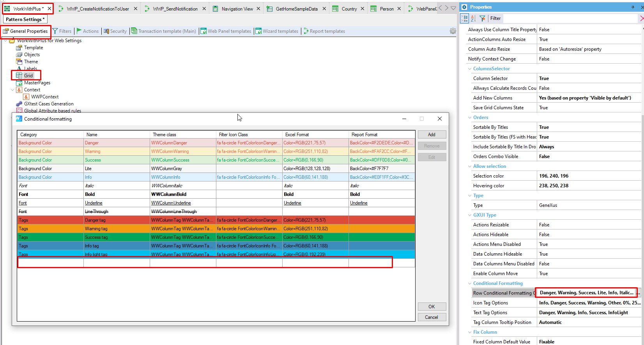This screenshot has width=644, height=345.
Task: Close the Person document tab
Action: [x=399, y=9]
